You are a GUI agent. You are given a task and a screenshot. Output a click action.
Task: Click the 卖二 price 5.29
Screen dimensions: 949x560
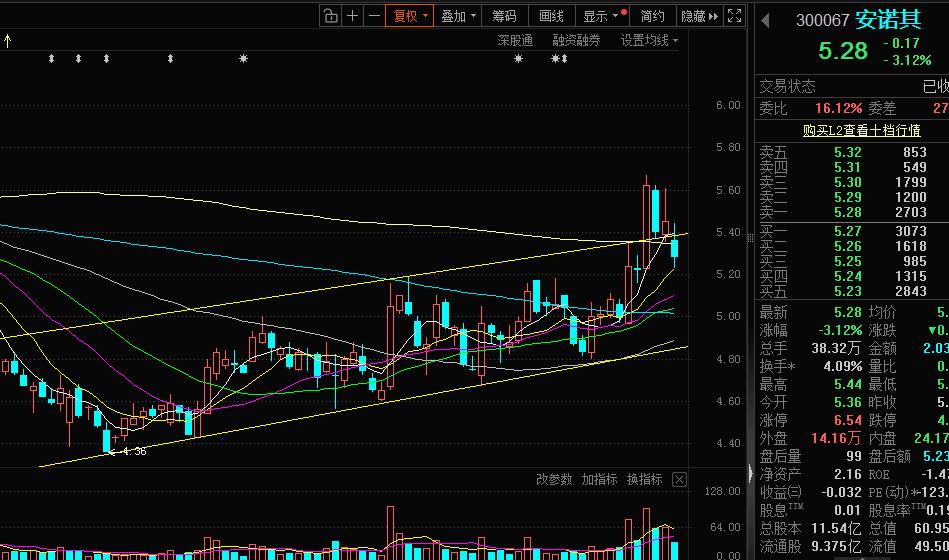point(847,197)
